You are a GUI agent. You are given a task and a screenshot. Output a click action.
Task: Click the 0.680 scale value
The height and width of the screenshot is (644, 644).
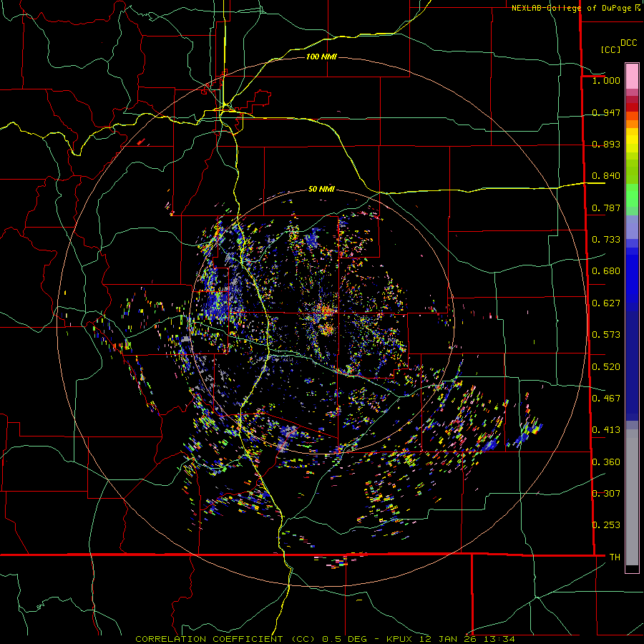click(606, 271)
